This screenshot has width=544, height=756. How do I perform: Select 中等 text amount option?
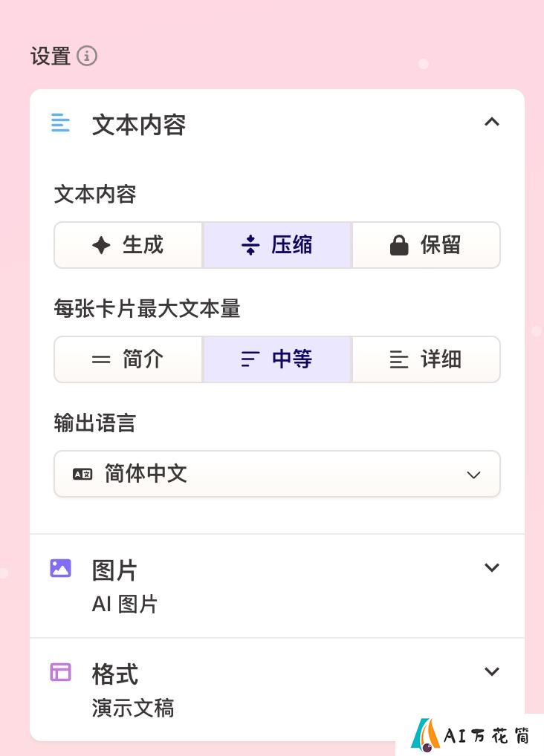click(x=277, y=359)
